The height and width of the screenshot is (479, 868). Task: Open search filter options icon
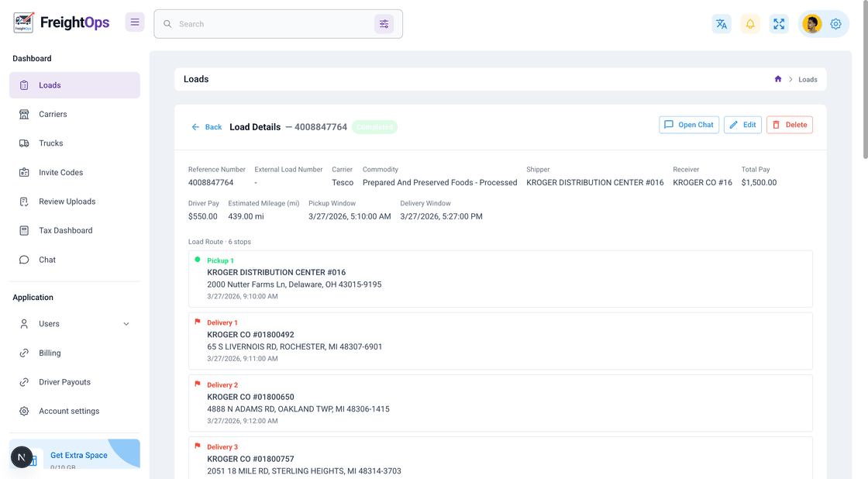pyautogui.click(x=384, y=24)
